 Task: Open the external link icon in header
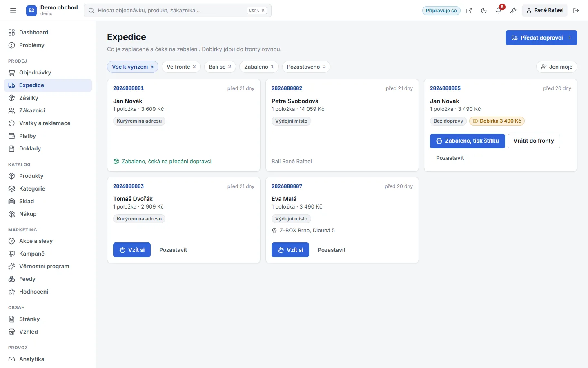pos(469,11)
